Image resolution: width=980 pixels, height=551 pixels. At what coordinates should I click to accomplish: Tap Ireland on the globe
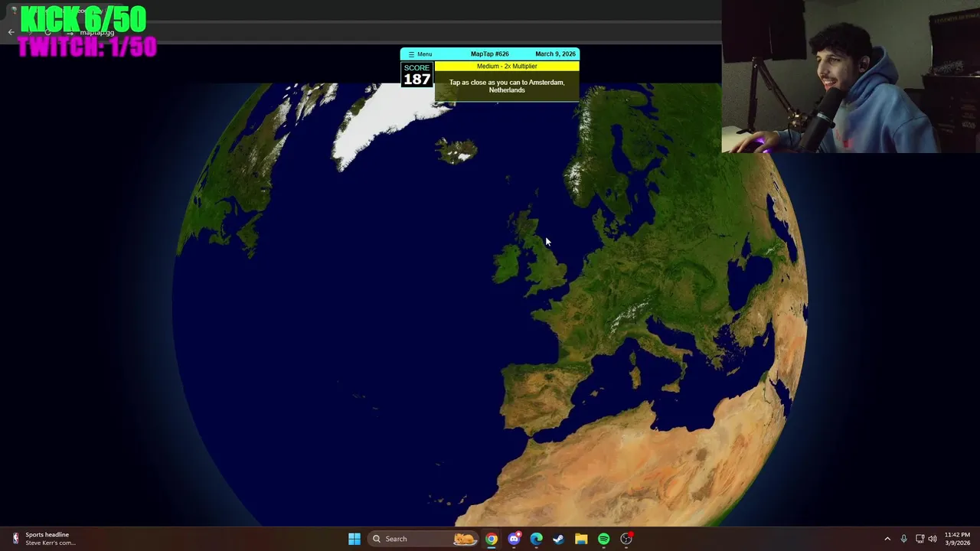(508, 262)
